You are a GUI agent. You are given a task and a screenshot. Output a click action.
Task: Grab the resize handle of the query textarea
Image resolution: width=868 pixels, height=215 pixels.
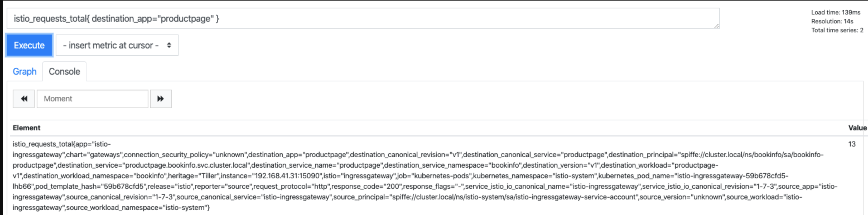(x=716, y=26)
